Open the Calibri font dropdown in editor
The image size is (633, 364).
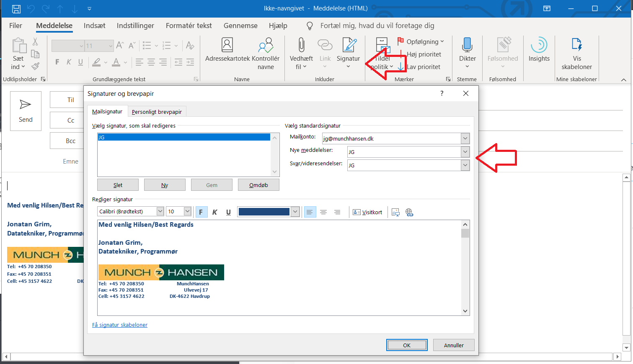click(160, 212)
